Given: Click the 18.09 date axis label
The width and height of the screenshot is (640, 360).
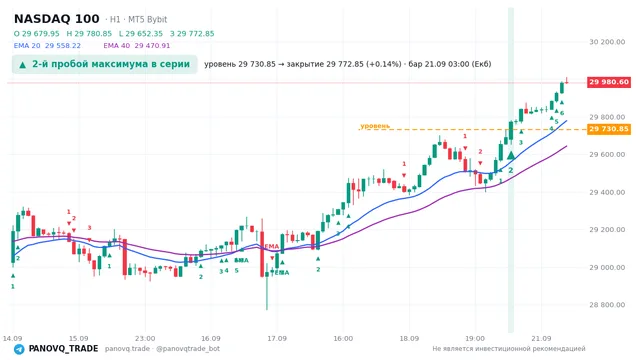Looking at the screenshot, I should click(x=409, y=338).
